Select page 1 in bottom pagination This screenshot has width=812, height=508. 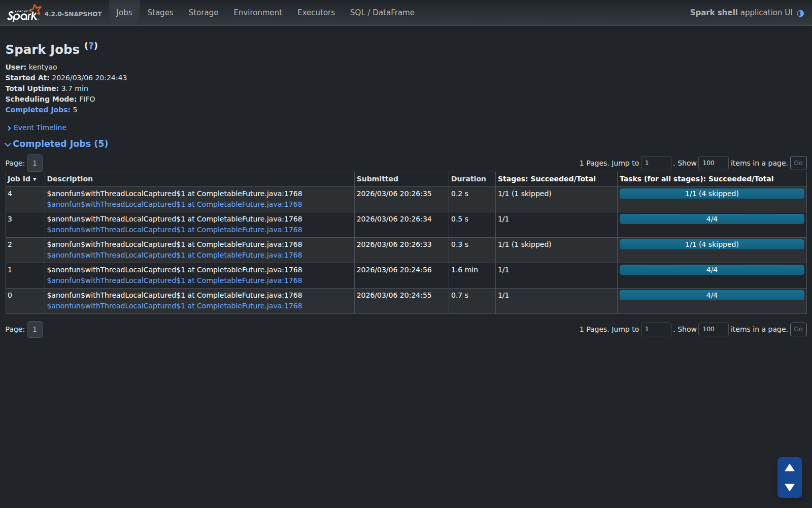click(35, 329)
